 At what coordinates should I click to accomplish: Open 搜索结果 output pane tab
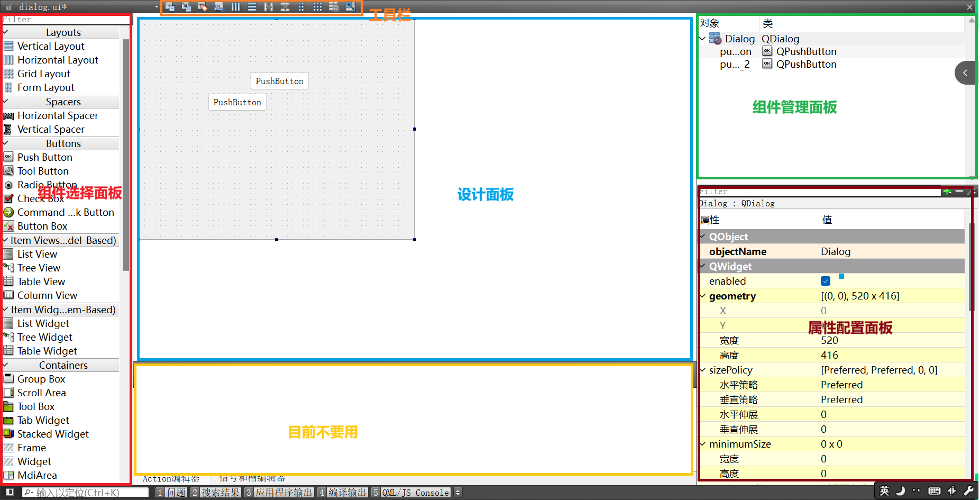pos(216,493)
